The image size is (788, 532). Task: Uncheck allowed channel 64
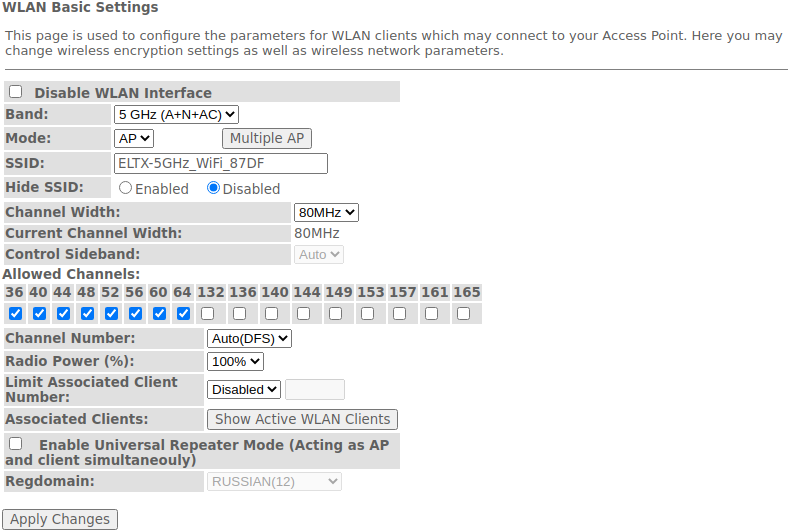point(183,313)
